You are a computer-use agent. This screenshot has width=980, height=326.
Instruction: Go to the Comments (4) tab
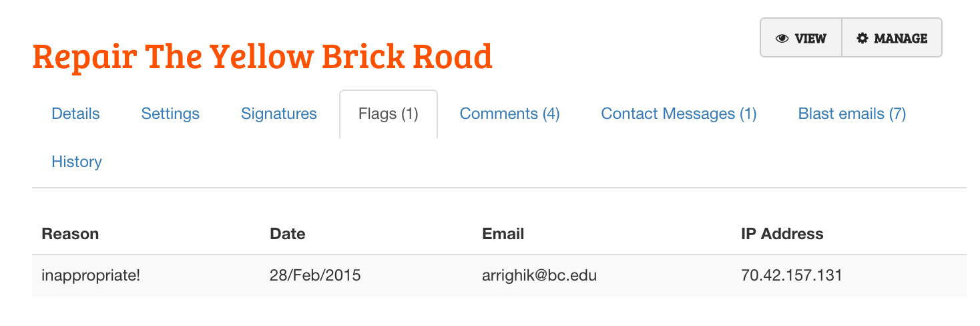point(510,114)
